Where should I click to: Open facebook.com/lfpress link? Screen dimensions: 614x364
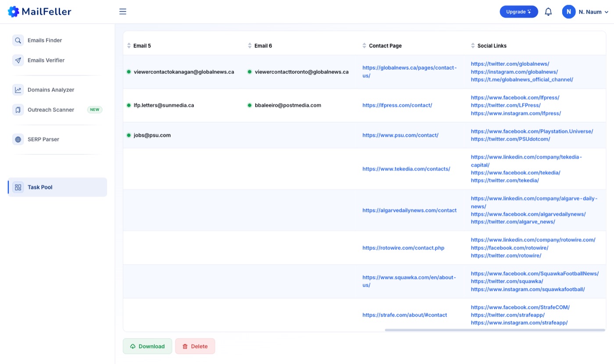click(x=515, y=97)
